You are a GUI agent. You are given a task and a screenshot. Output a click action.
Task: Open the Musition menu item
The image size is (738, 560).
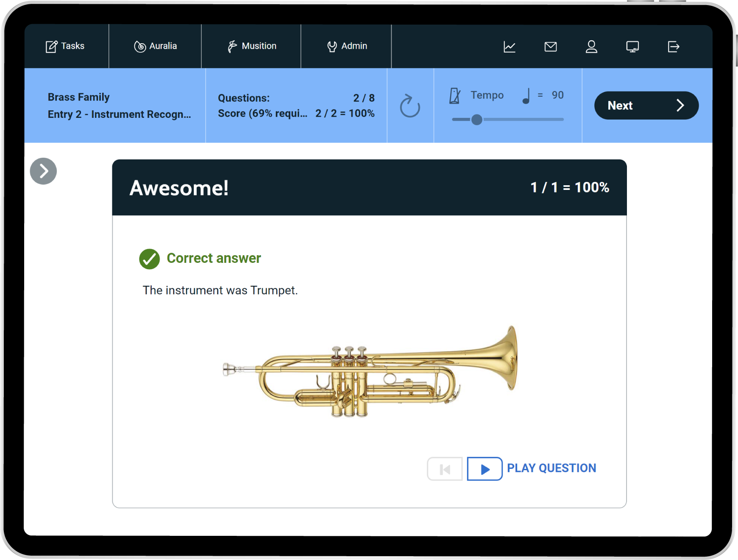coord(251,46)
